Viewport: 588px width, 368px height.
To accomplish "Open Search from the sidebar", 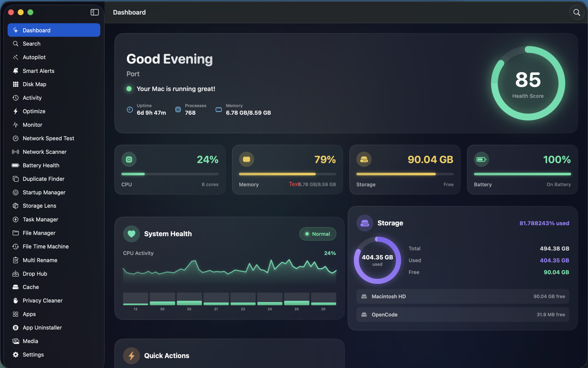I will click(x=54, y=44).
